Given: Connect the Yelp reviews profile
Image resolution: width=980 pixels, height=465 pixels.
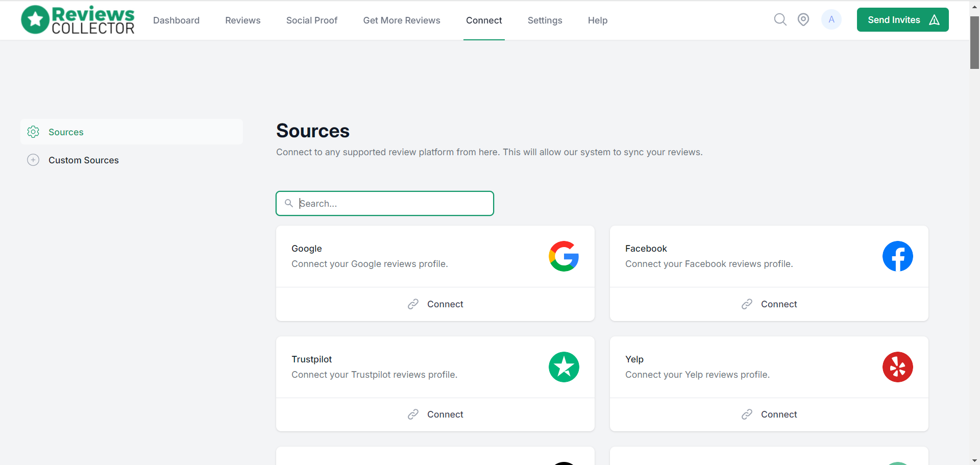Looking at the screenshot, I should point(769,414).
